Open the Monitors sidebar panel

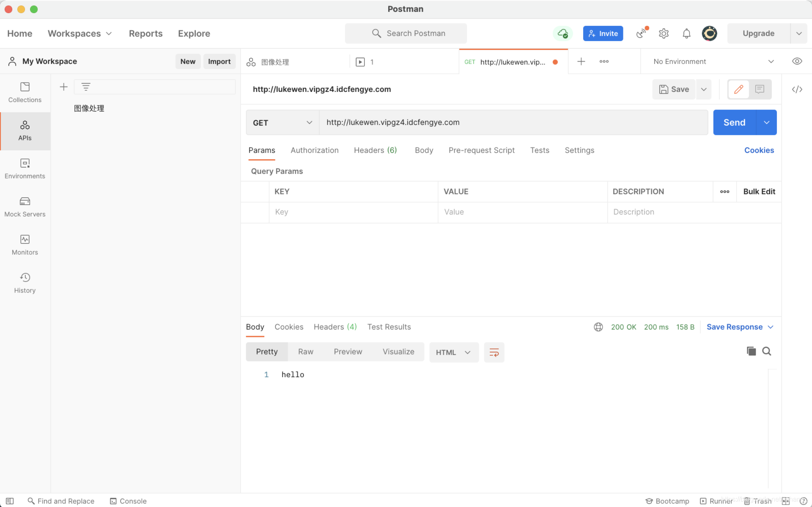point(25,245)
